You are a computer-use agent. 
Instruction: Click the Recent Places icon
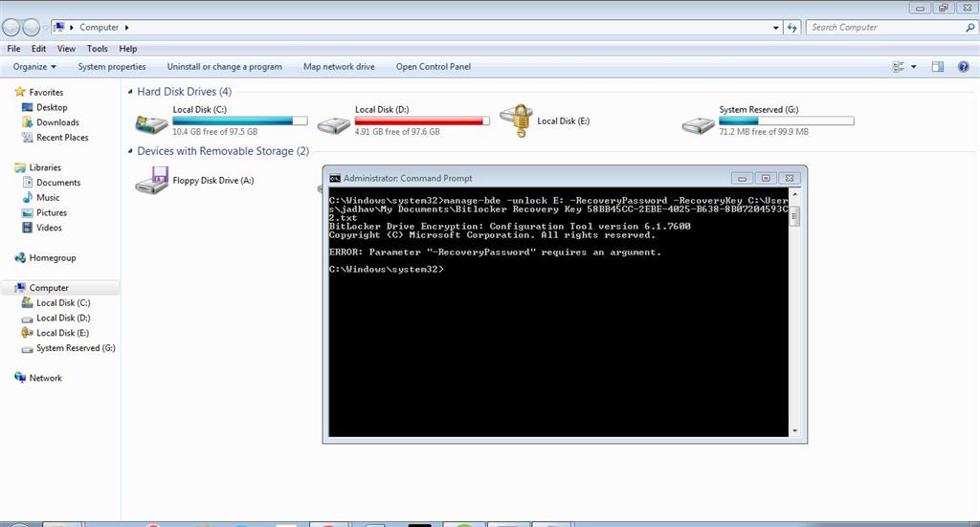pos(27,138)
